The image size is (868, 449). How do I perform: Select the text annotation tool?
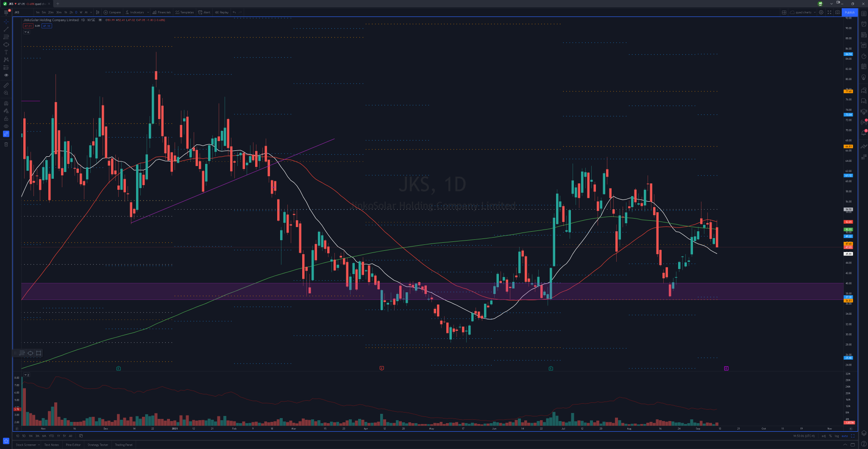[6, 52]
